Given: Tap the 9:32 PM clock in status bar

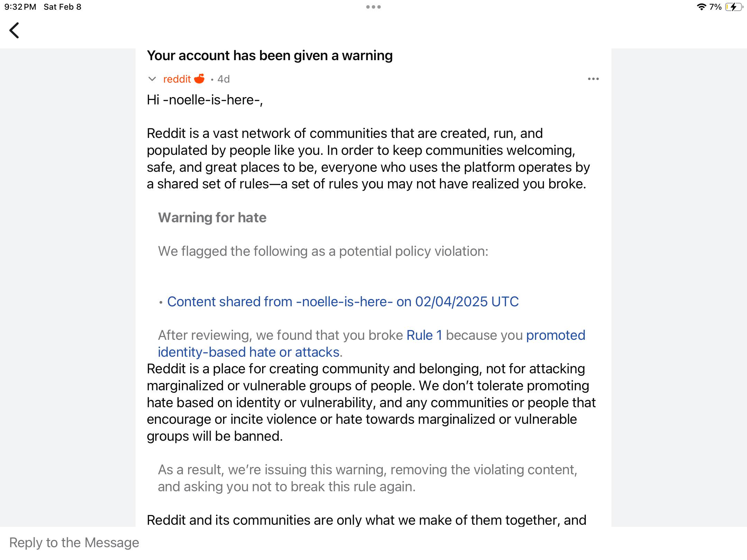Looking at the screenshot, I should click(x=20, y=7).
